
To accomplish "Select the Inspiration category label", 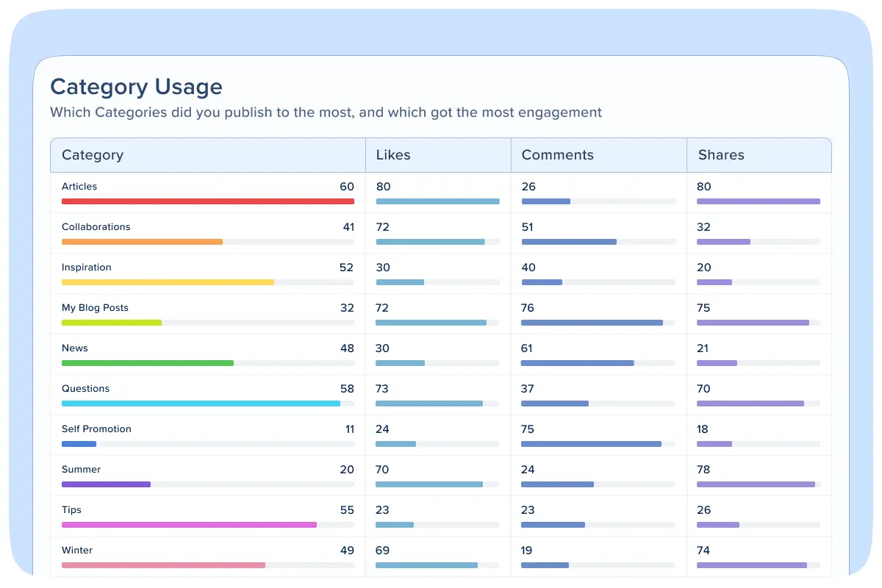I will (x=87, y=268).
